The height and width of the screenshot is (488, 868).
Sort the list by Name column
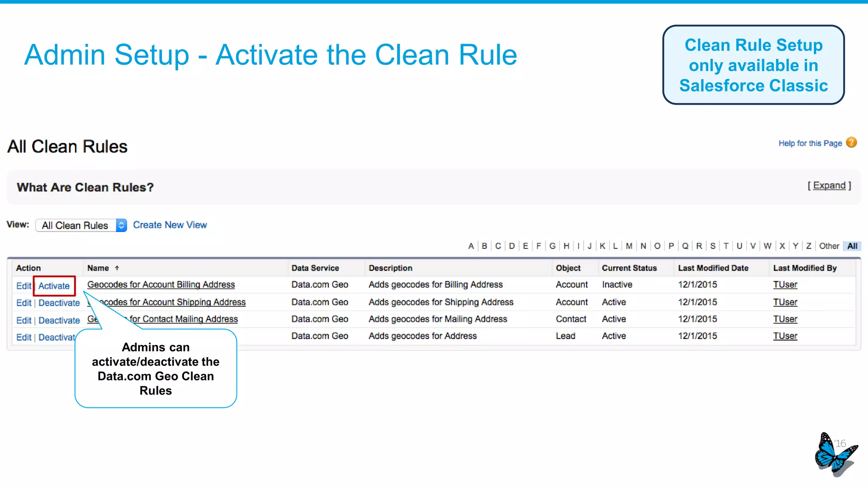tap(98, 268)
